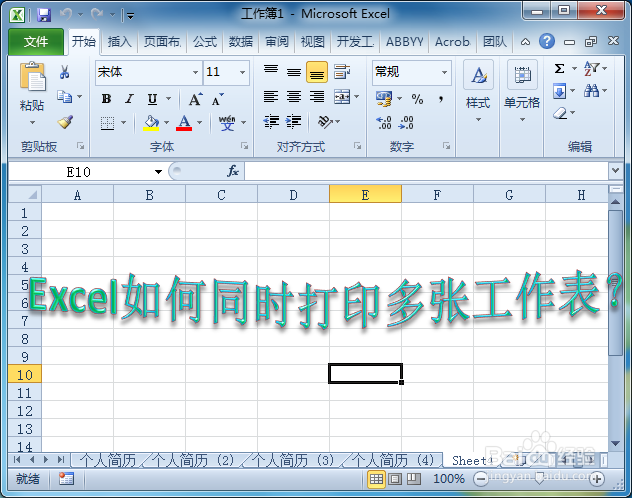Toggle italic formatting
Viewport: 632px width, 498px height.
pyautogui.click(x=129, y=99)
